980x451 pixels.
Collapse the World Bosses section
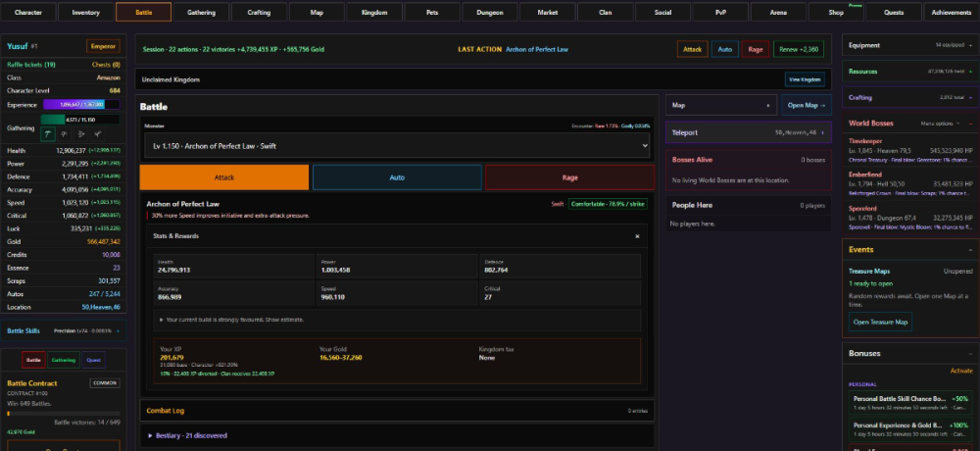(970, 124)
